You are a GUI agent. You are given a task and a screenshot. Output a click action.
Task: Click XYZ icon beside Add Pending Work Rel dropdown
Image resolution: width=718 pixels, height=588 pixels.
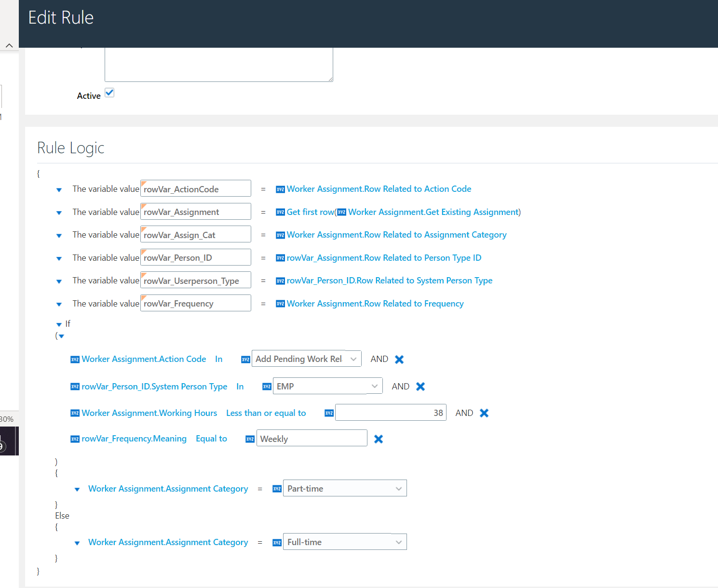point(245,360)
